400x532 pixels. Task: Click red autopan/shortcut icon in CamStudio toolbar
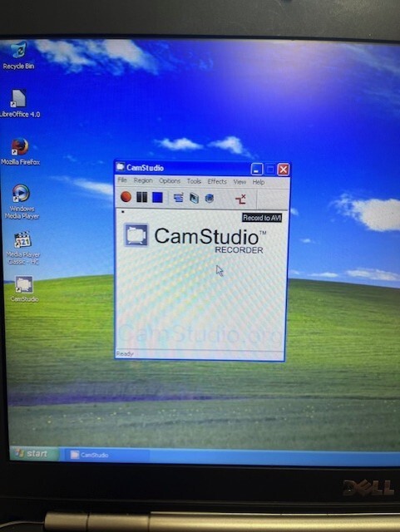(240, 199)
